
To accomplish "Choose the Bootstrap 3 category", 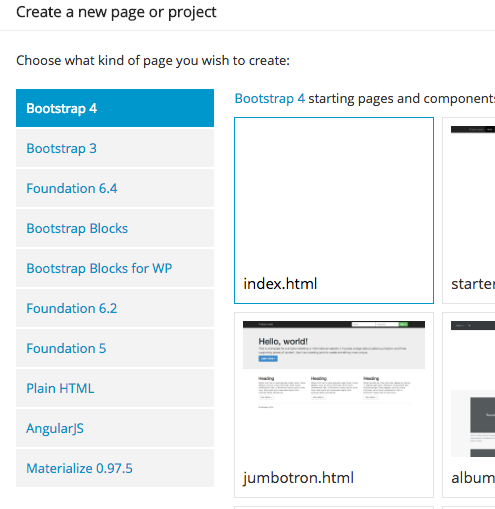I will pyautogui.click(x=115, y=148).
